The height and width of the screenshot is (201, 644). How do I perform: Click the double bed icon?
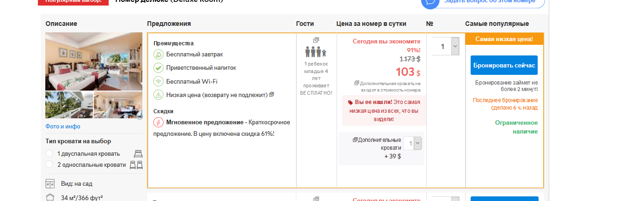138,154
